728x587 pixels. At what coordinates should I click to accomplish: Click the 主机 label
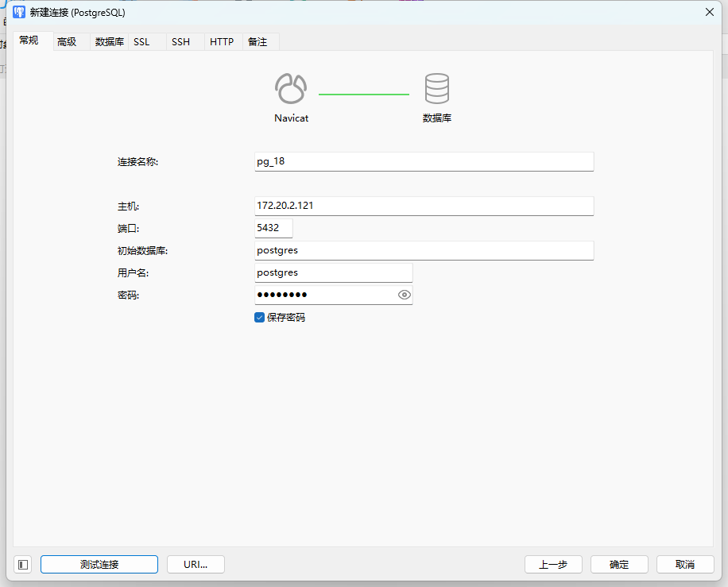[128, 206]
